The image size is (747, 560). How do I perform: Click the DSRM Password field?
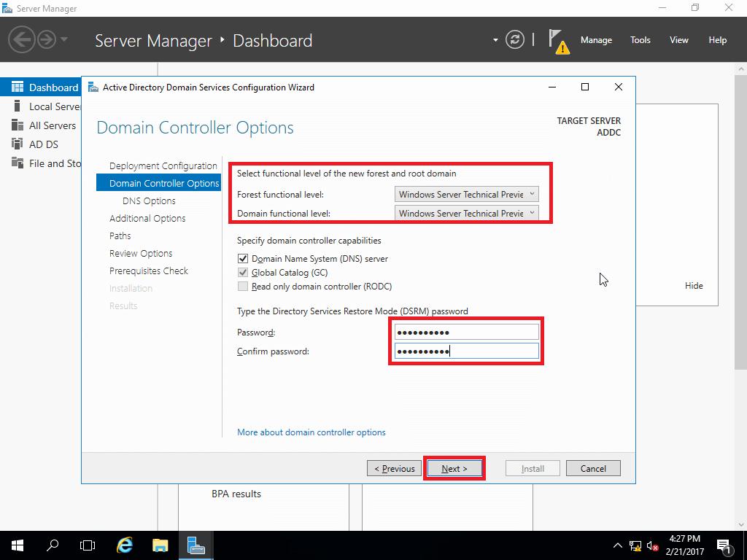466,332
